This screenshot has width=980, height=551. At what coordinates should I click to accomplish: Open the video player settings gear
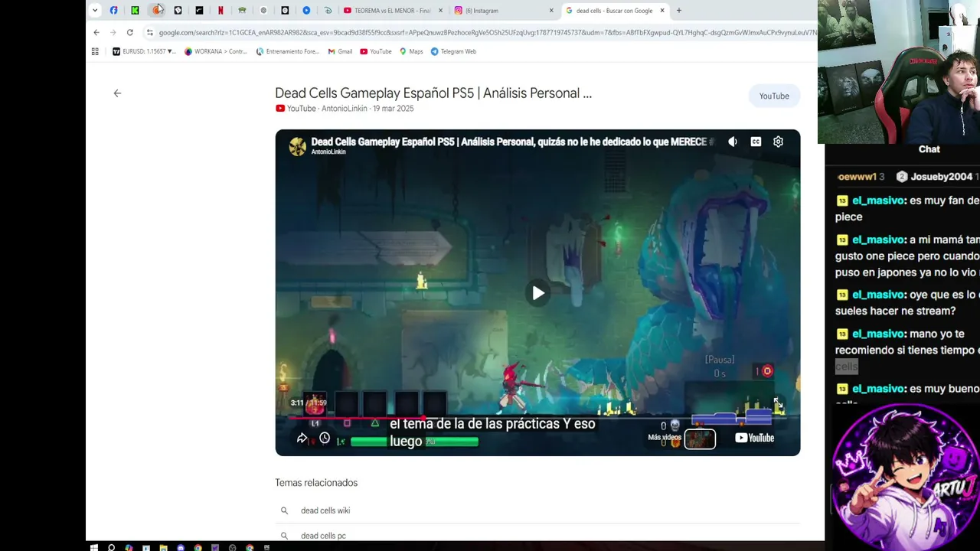778,142
